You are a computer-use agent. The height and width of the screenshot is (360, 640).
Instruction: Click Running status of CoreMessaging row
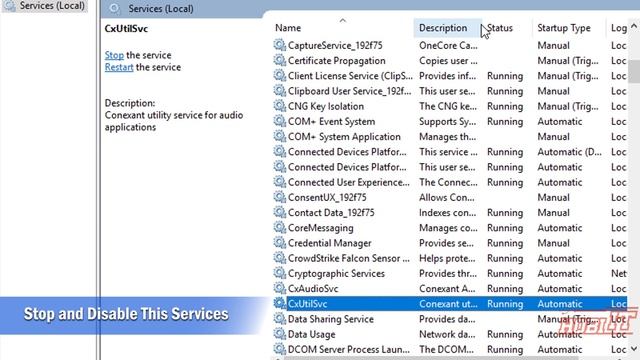click(505, 228)
